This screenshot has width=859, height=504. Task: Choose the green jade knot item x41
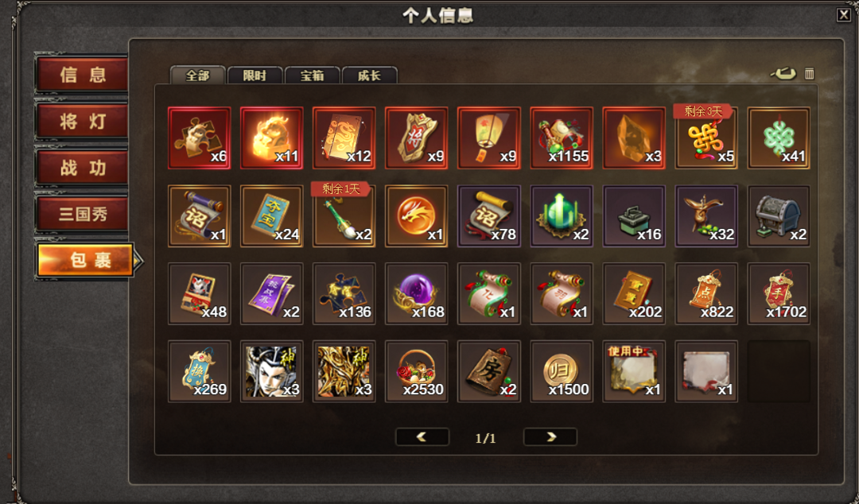779,138
